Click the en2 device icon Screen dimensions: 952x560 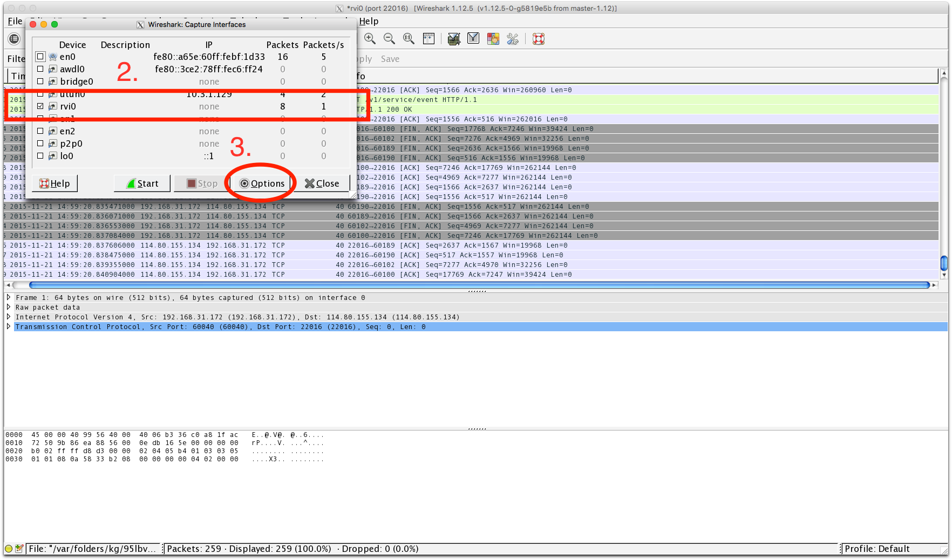[53, 131]
